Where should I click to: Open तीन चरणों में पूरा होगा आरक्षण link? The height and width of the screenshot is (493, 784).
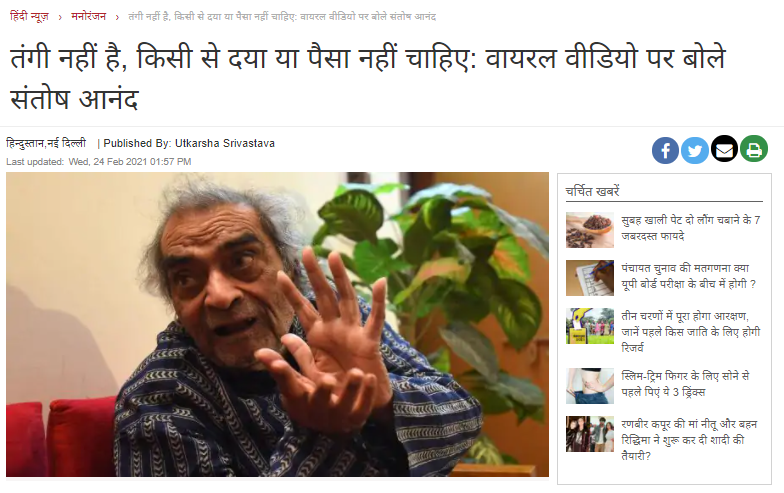click(691, 332)
